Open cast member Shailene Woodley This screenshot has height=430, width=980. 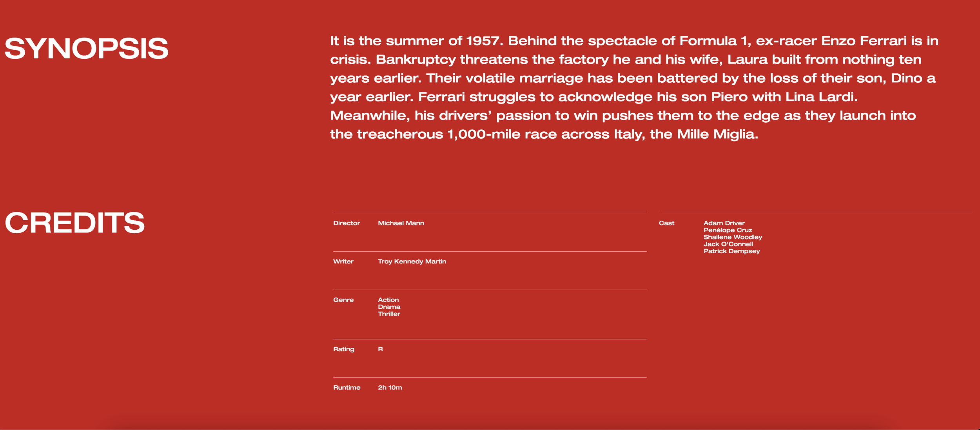point(732,237)
